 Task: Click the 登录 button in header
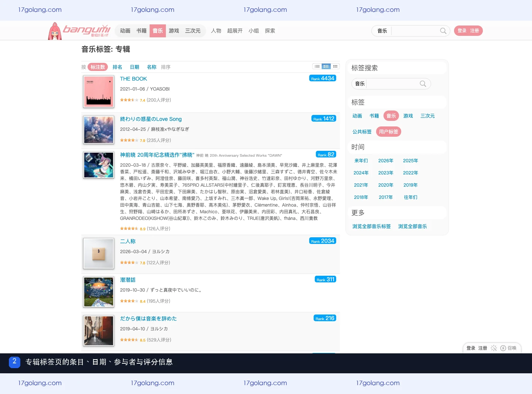pos(462,31)
